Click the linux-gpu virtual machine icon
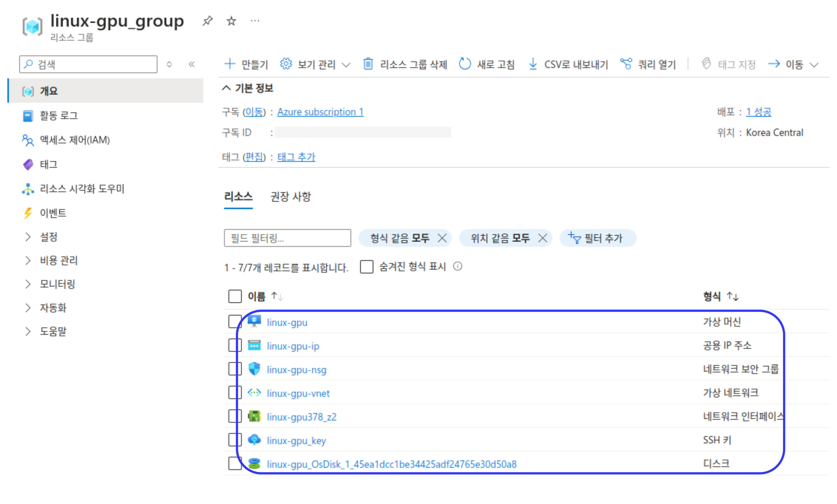 pyautogui.click(x=254, y=321)
